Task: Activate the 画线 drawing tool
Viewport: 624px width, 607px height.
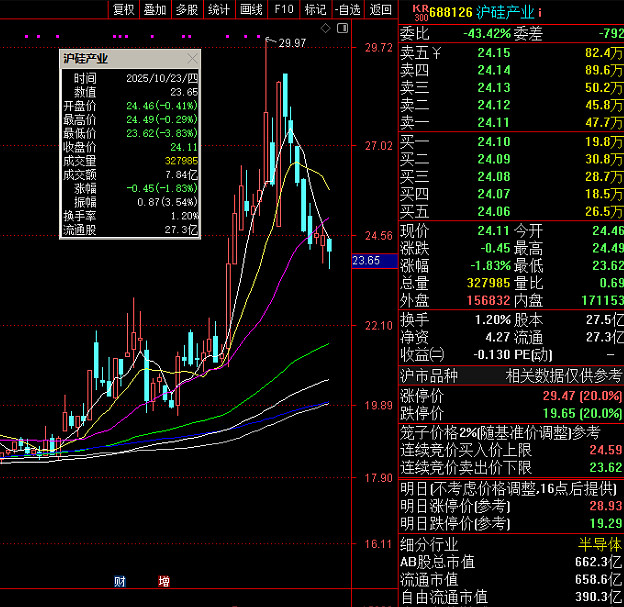Action: click(251, 10)
